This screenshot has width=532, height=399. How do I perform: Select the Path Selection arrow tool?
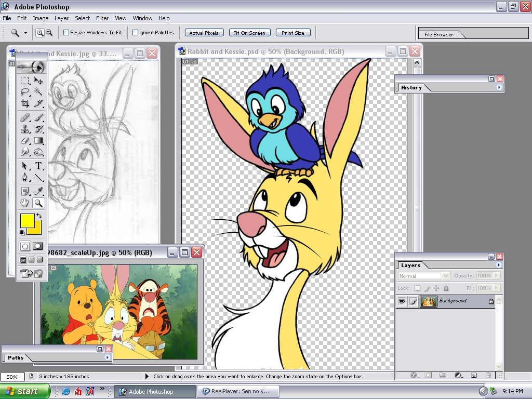25,166
